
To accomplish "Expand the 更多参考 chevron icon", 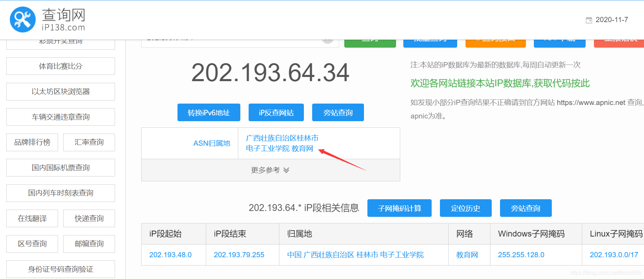I will click(286, 170).
